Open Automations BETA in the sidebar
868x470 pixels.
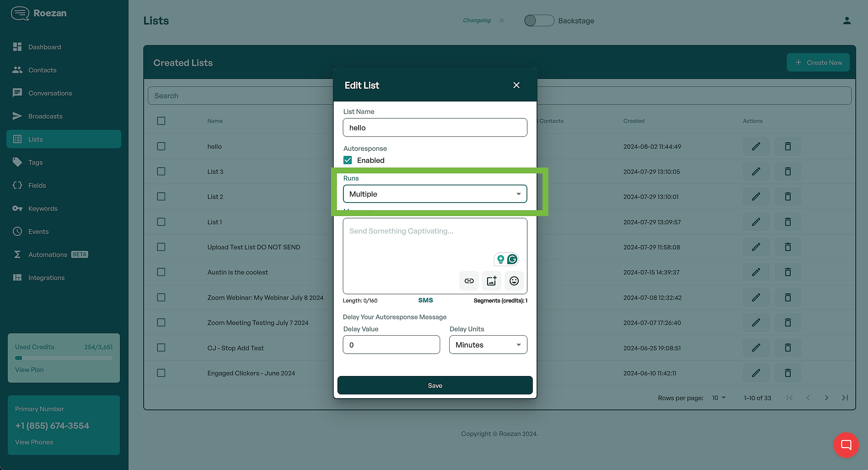48,255
